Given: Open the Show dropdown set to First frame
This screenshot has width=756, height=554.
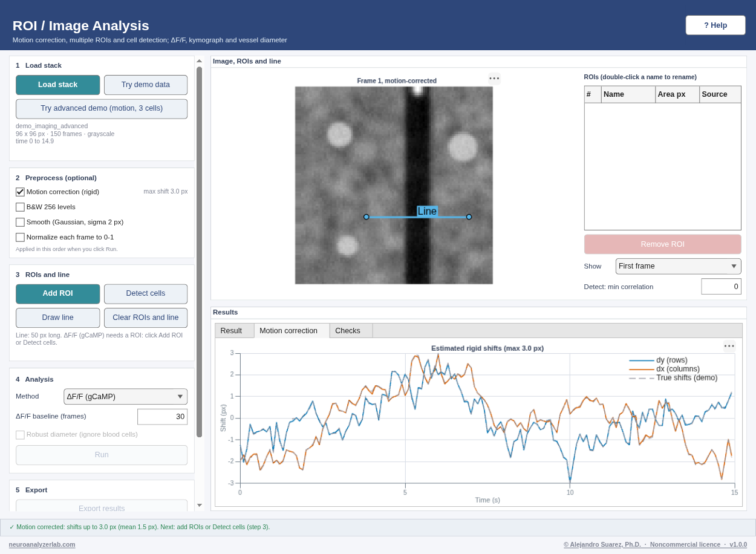Looking at the screenshot, I should [678, 266].
